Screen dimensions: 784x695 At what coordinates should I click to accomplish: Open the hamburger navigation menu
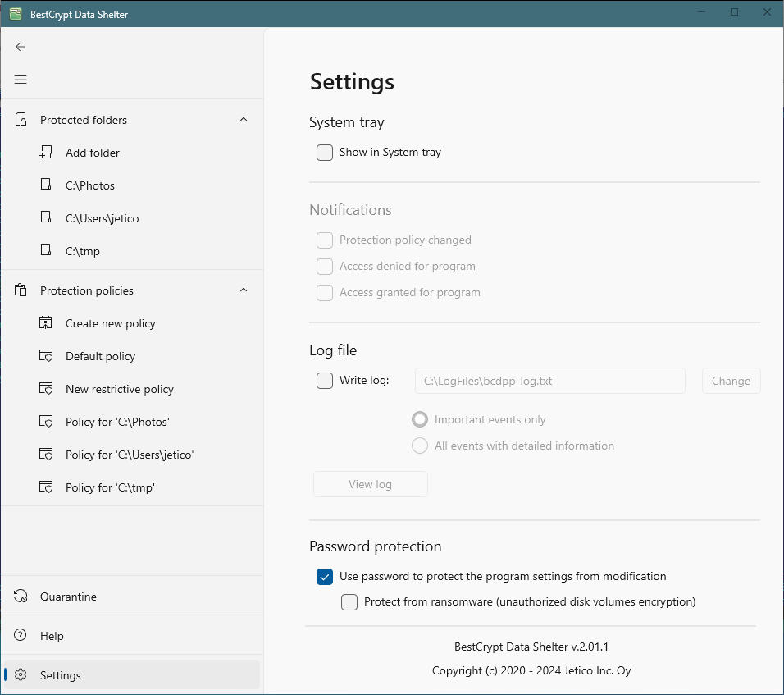click(x=21, y=80)
